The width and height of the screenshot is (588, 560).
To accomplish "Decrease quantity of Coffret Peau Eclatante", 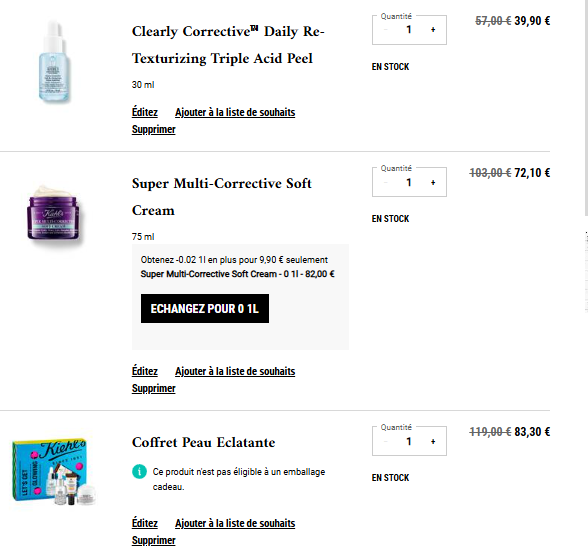I will pos(386,442).
